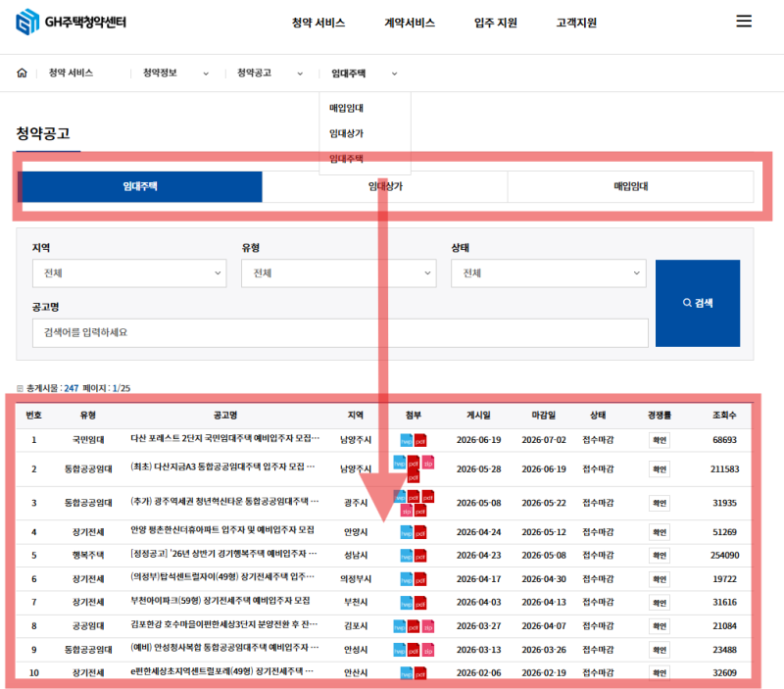This screenshot has height=689, width=784.
Task: Open 청약 서비스 breadcrumb link
Action: pyautogui.click(x=71, y=73)
